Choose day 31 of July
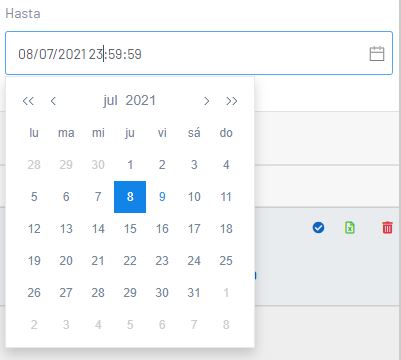The width and height of the screenshot is (401, 360). point(194,293)
